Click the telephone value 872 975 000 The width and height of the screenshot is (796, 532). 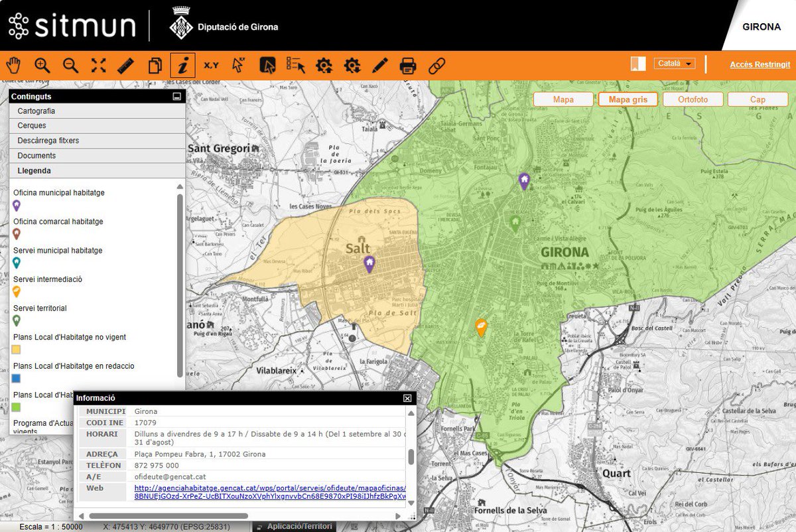coord(157,465)
